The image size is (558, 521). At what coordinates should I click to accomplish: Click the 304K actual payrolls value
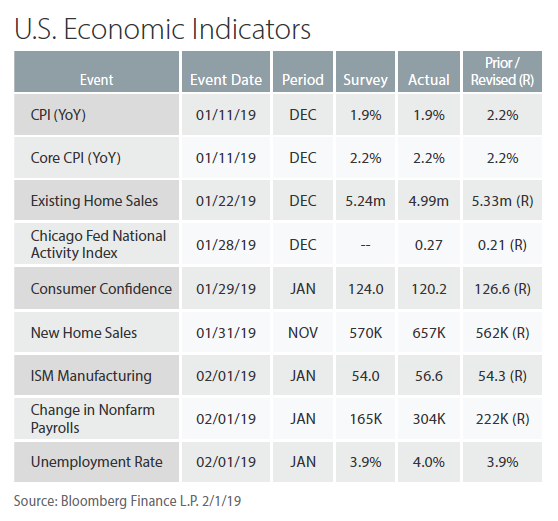coord(429,419)
